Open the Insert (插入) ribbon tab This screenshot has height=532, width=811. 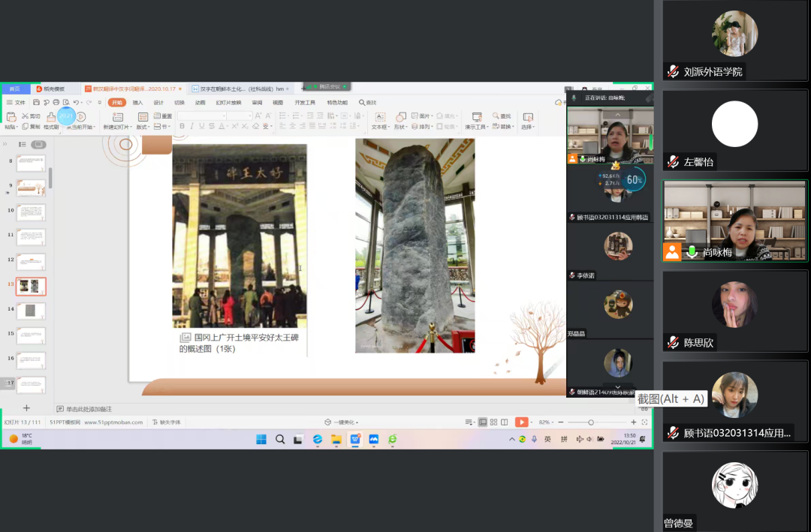tap(138, 102)
